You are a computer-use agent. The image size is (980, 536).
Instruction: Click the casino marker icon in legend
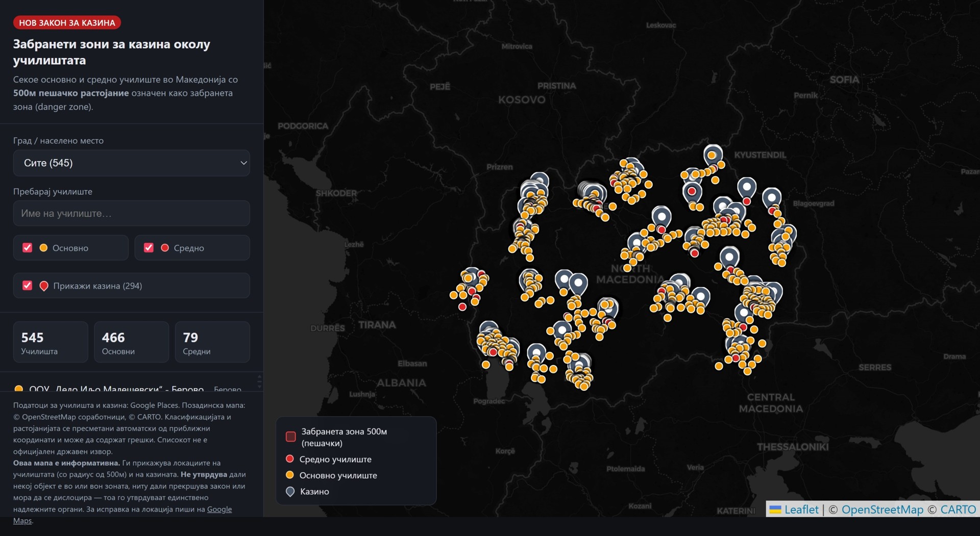(290, 492)
